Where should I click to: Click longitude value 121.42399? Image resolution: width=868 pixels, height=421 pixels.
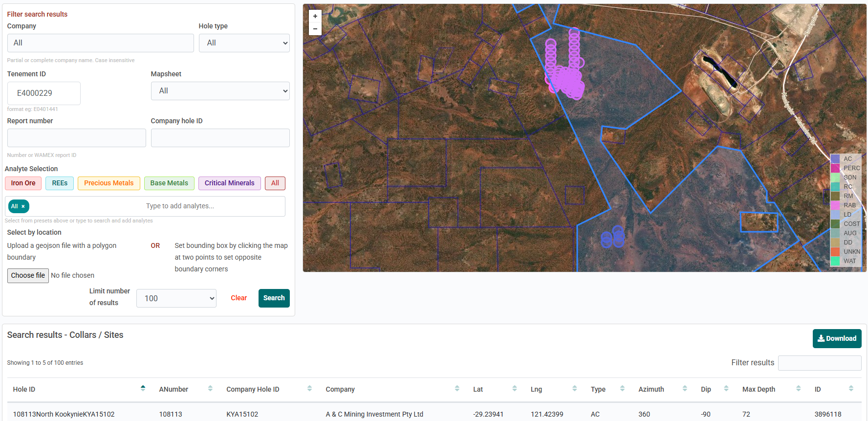click(x=547, y=414)
